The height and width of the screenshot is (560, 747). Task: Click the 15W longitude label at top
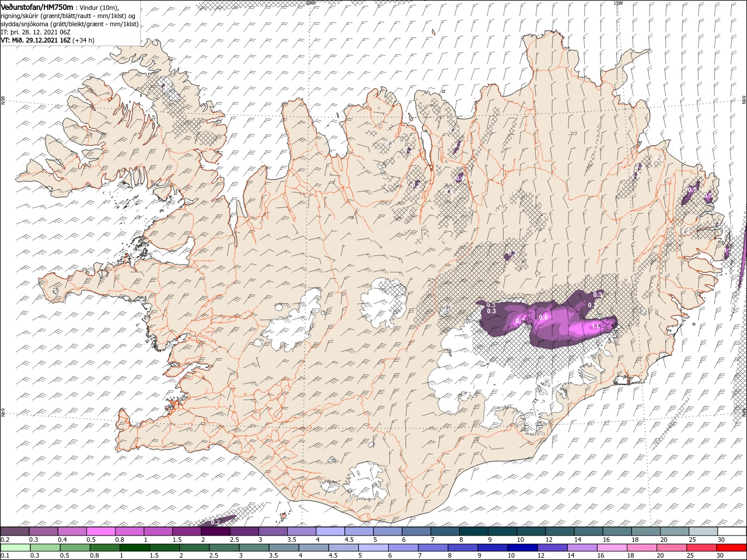(x=618, y=2)
